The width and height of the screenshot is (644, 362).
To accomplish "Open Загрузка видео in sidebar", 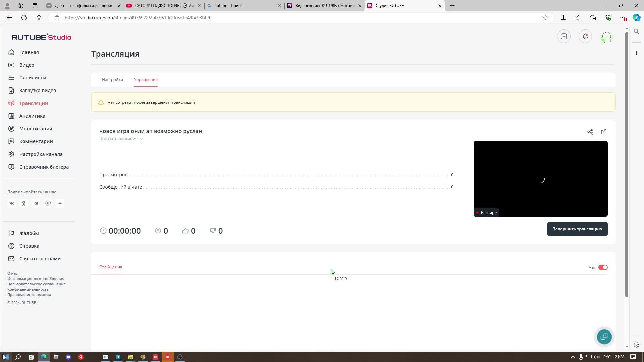I will 38,90.
